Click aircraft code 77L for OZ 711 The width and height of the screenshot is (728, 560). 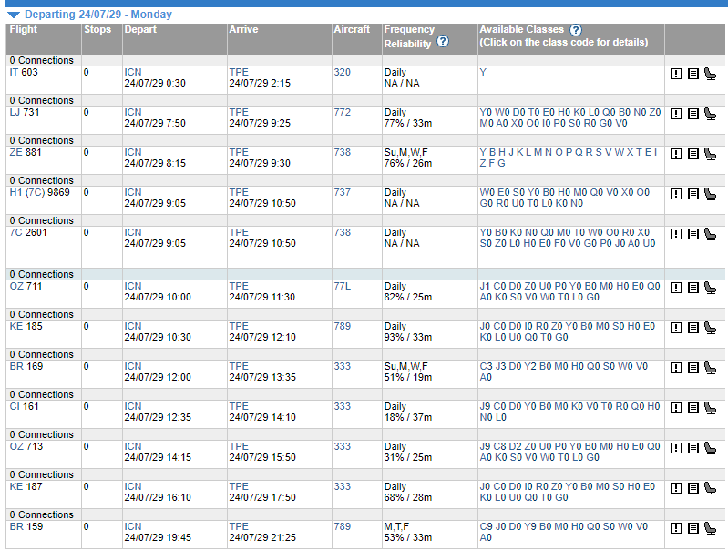(343, 286)
